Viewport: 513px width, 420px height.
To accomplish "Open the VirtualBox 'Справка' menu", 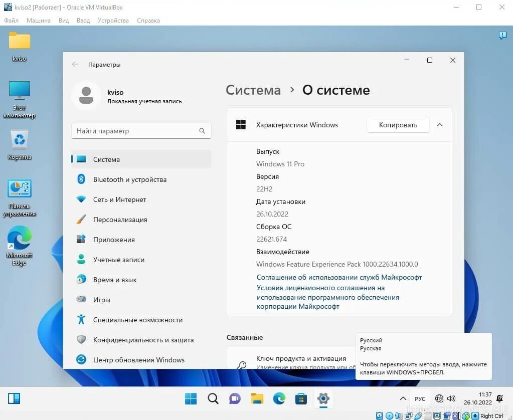I will click(148, 20).
